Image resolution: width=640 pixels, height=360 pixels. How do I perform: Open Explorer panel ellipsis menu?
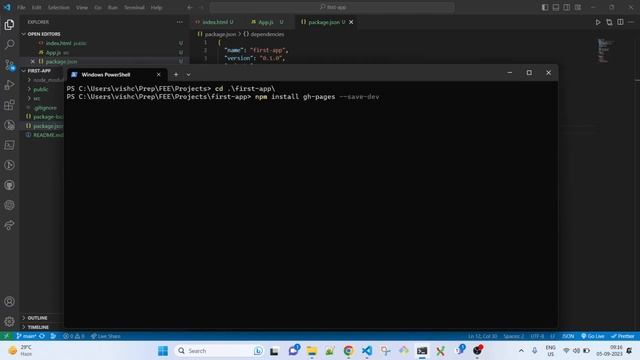(180, 22)
